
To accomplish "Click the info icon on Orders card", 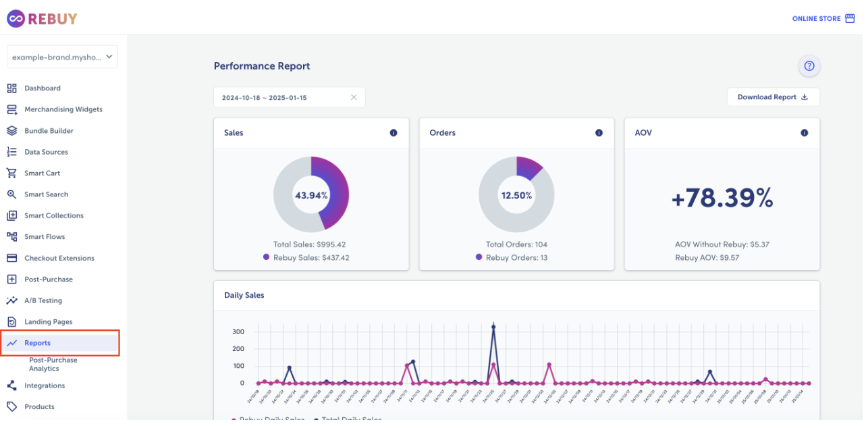I will (599, 133).
